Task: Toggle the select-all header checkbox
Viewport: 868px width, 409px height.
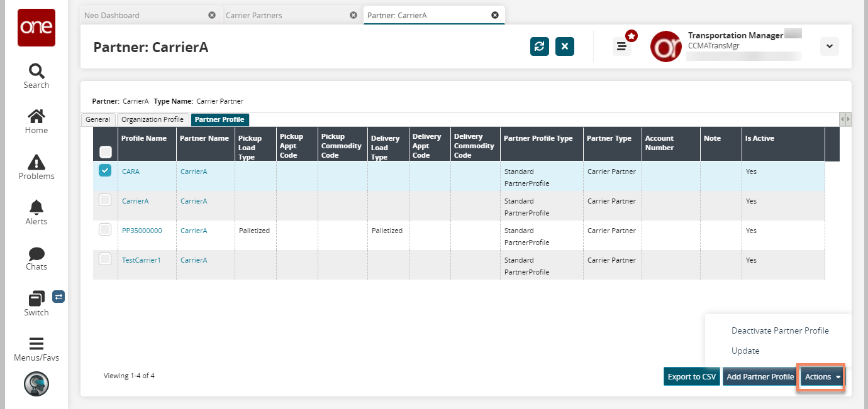Action: point(106,151)
